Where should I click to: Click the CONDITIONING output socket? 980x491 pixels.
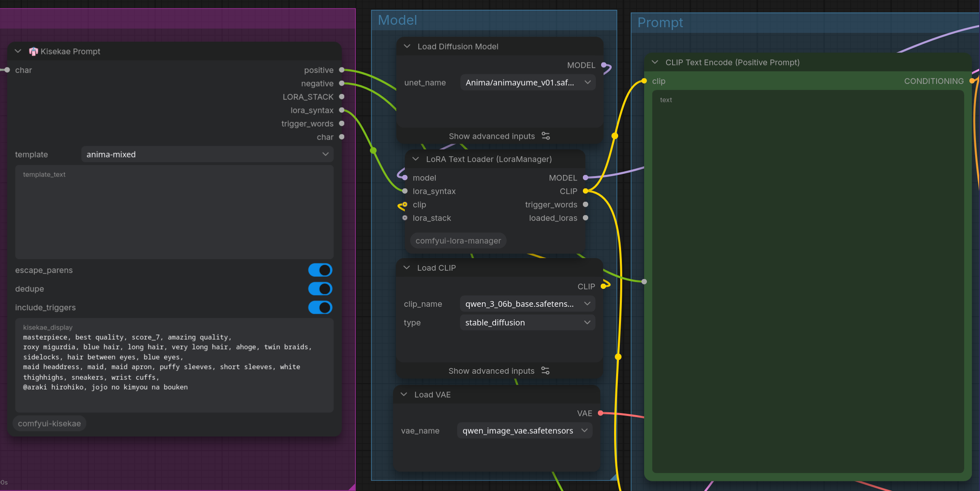[972, 81]
